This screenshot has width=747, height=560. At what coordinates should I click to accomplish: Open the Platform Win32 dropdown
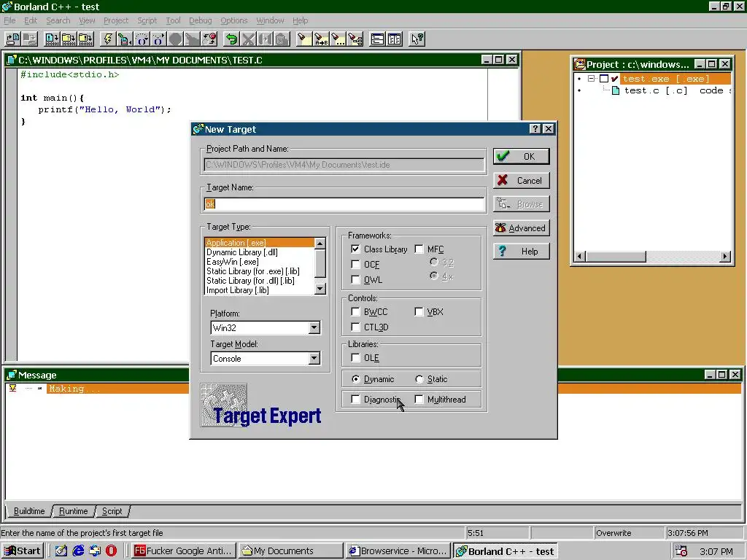tap(314, 327)
